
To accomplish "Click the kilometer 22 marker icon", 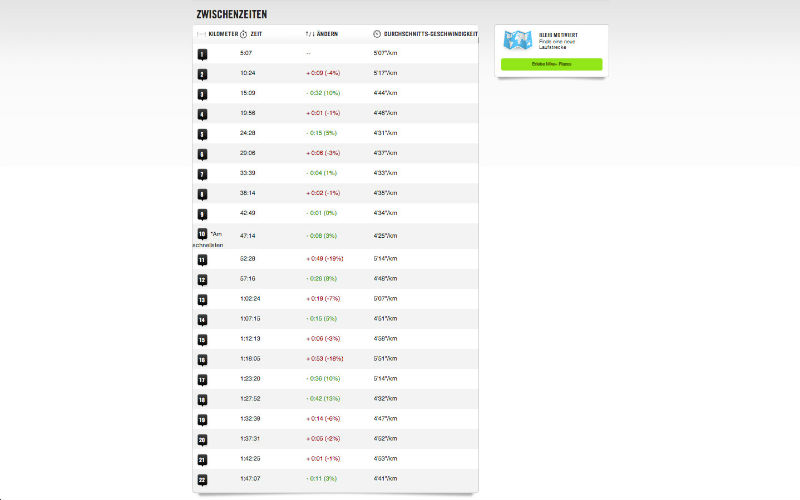I will (x=202, y=480).
